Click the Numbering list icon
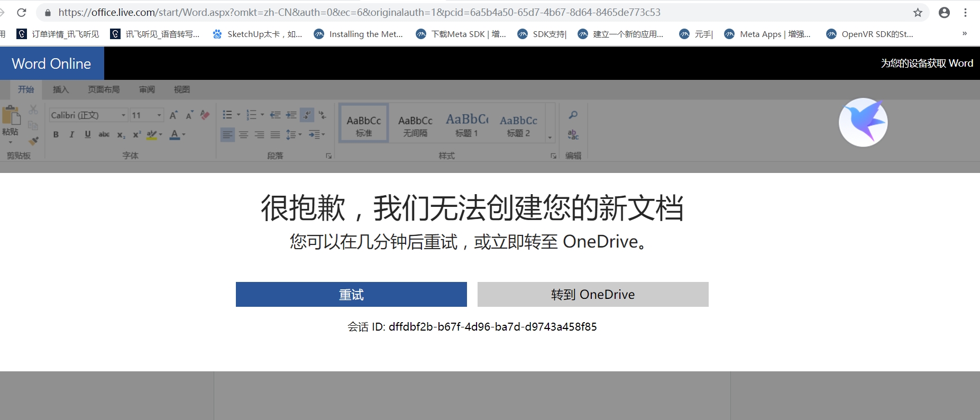The image size is (980, 420). click(x=251, y=115)
